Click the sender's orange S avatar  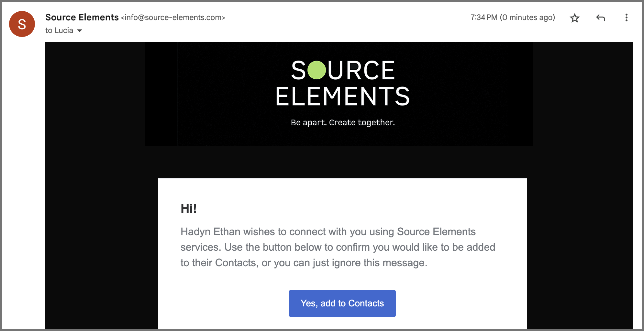pos(22,24)
